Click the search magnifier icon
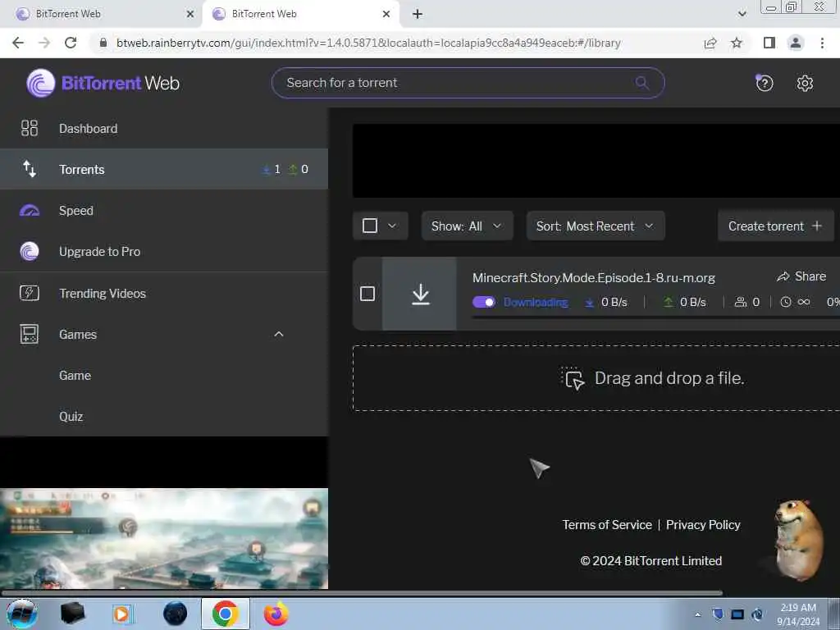The width and height of the screenshot is (840, 630). pyautogui.click(x=641, y=83)
